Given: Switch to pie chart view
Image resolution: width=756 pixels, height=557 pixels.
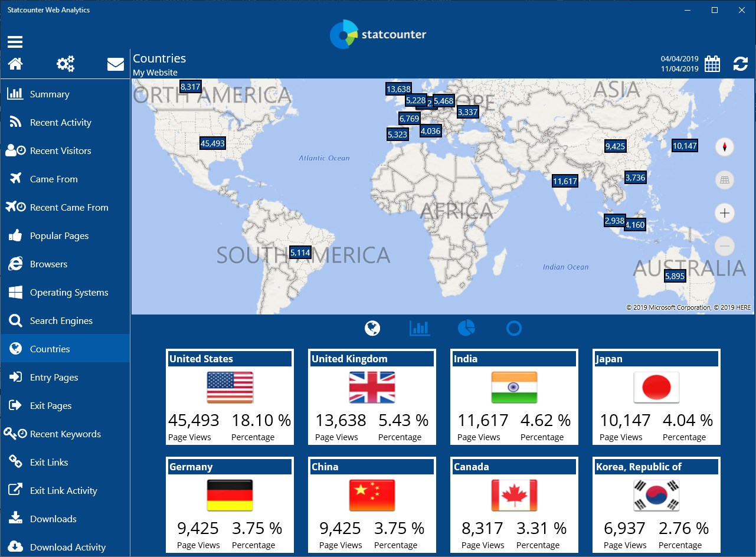Looking at the screenshot, I should click(466, 328).
